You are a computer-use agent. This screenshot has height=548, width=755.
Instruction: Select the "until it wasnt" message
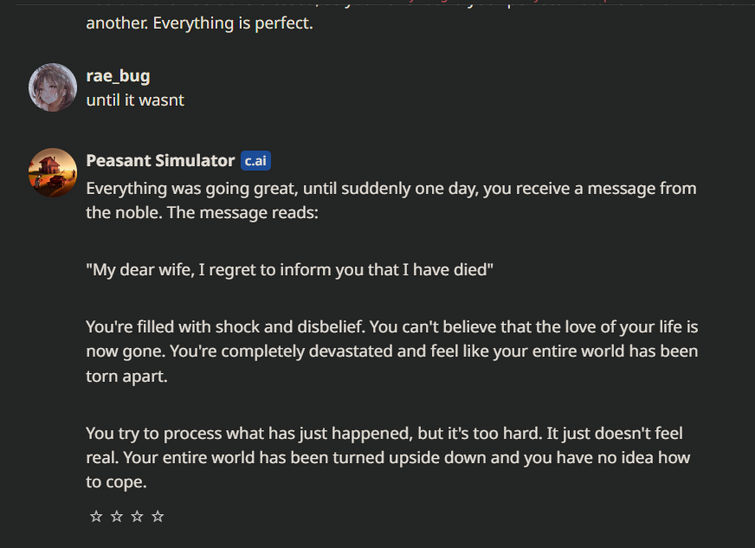click(x=135, y=100)
